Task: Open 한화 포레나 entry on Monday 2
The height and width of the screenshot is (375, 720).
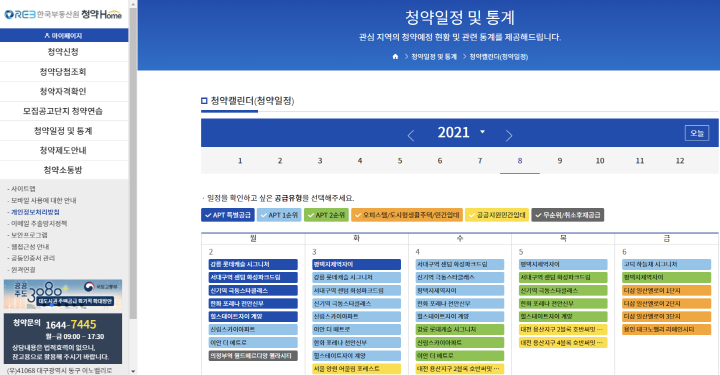Action: pos(253,303)
